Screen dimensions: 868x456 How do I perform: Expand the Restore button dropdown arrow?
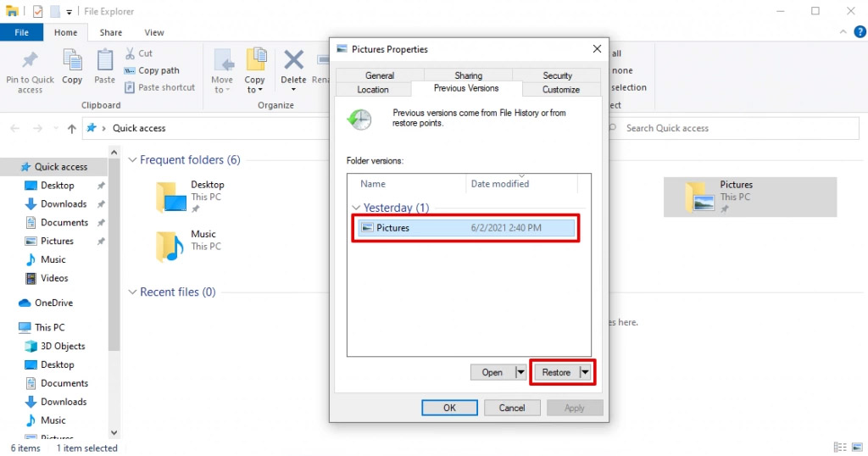click(585, 372)
